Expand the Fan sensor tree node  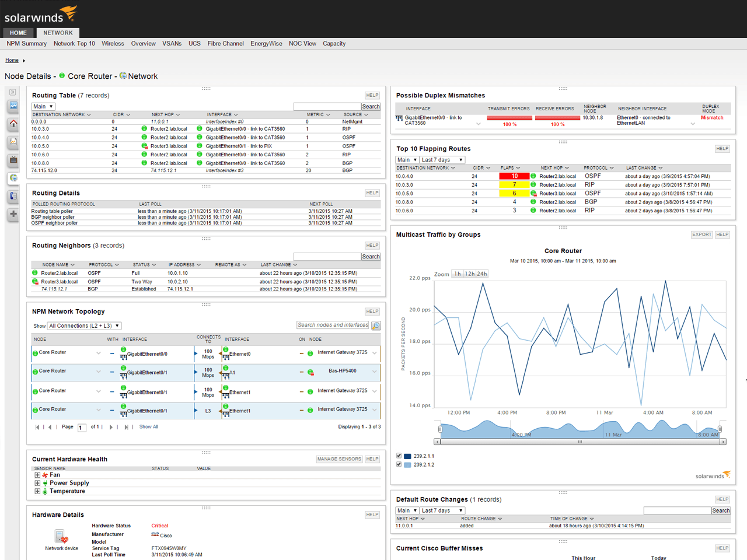pos(37,475)
